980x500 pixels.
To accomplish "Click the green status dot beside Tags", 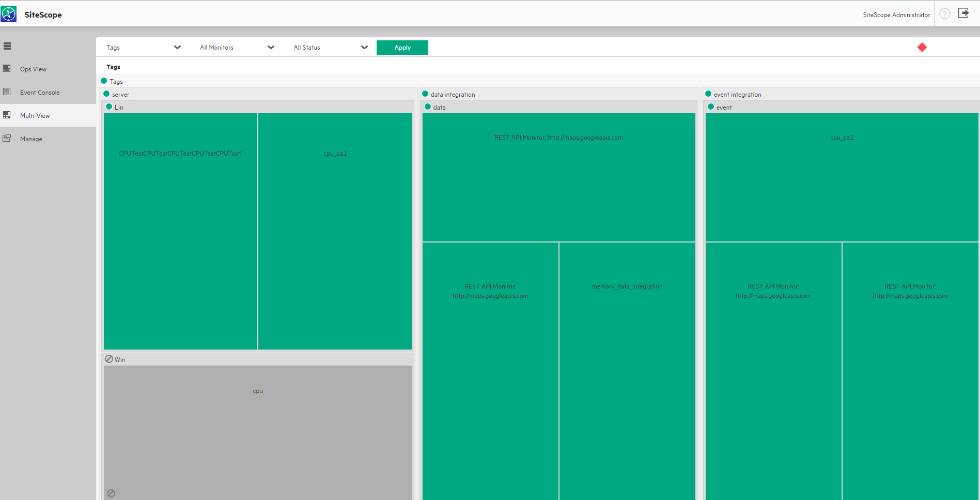I will click(x=104, y=81).
